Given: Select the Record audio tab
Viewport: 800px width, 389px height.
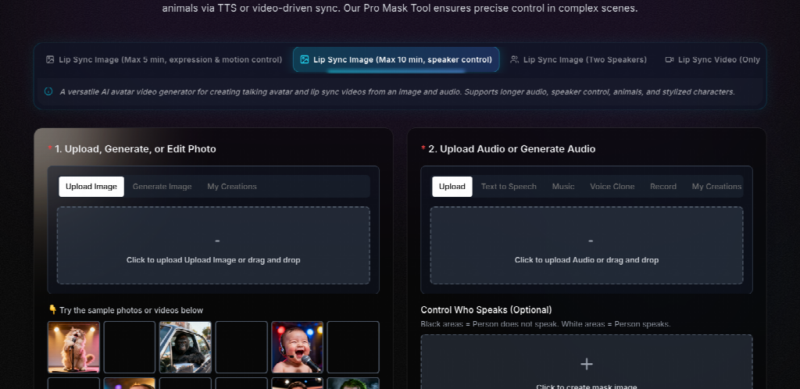Looking at the screenshot, I should pos(663,187).
